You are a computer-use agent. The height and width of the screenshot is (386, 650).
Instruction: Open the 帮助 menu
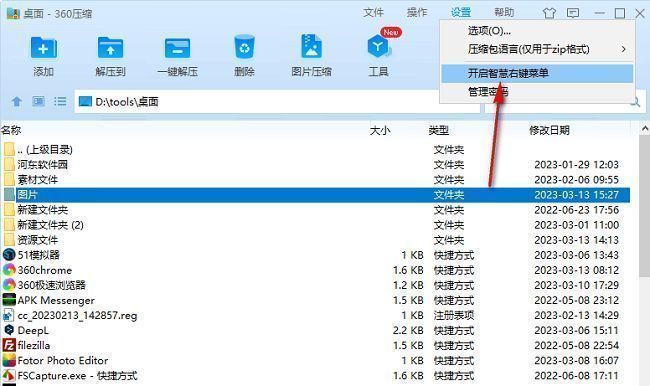[x=504, y=12]
